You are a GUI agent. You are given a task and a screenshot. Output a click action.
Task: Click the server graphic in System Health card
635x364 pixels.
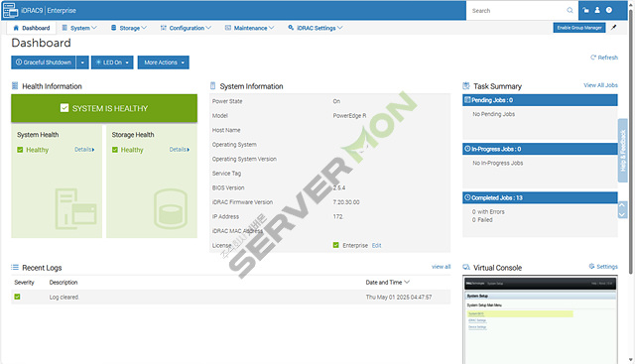75,208
